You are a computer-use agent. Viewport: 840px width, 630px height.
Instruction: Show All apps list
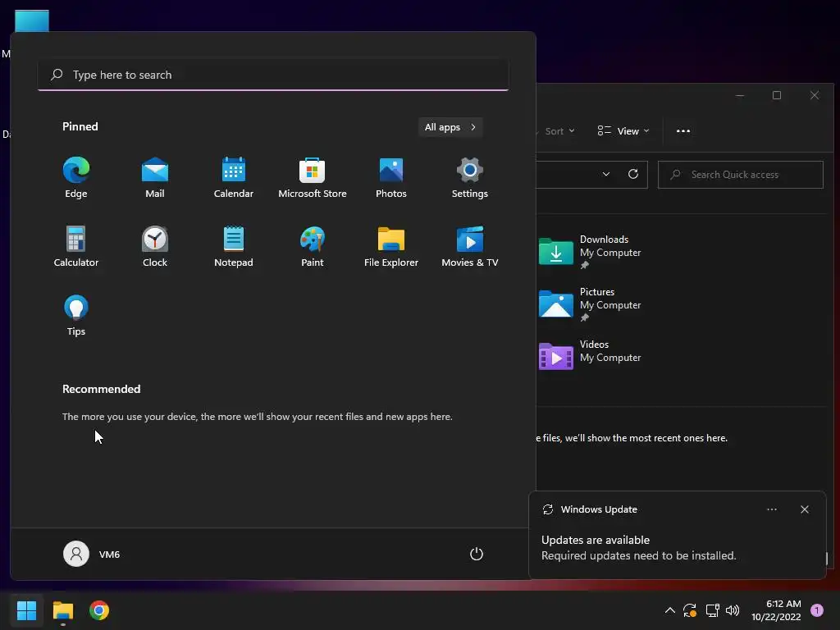coord(450,127)
